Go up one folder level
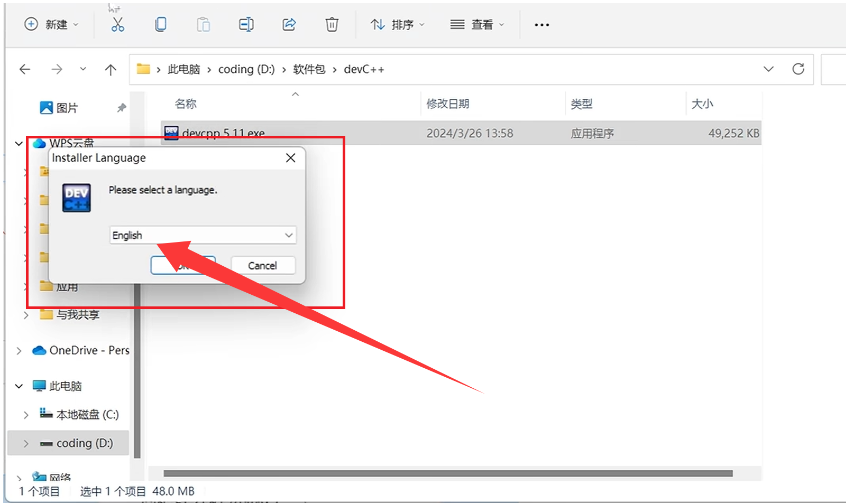Viewport: 863px width, 504px height. (x=111, y=69)
